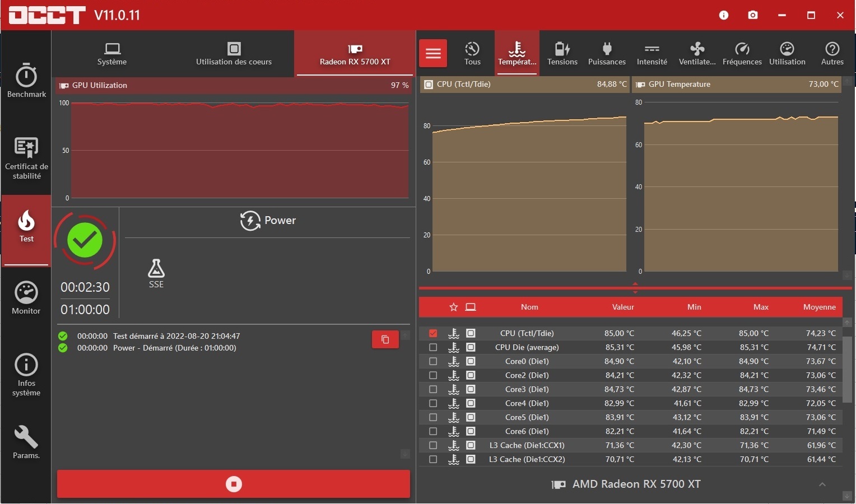The height and width of the screenshot is (504, 856).
Task: Check the L3 Cache (Die1:CCX1) checkbox
Action: [433, 445]
